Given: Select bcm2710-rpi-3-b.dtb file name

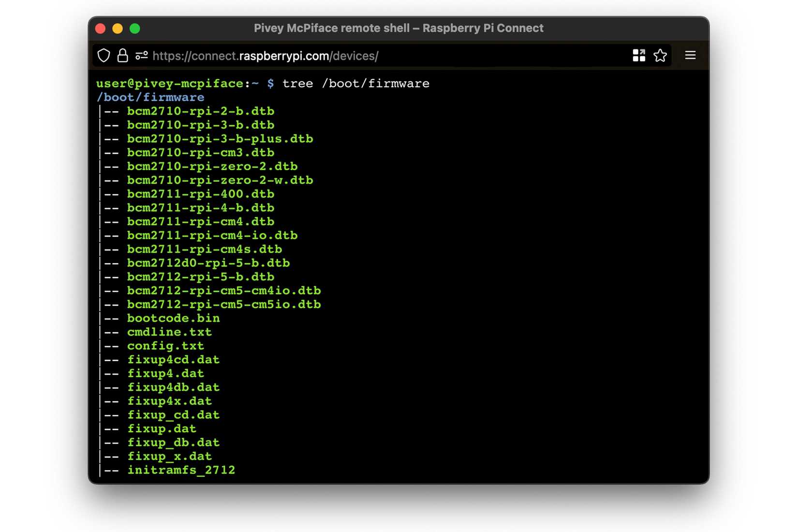Looking at the screenshot, I should coord(201,125).
